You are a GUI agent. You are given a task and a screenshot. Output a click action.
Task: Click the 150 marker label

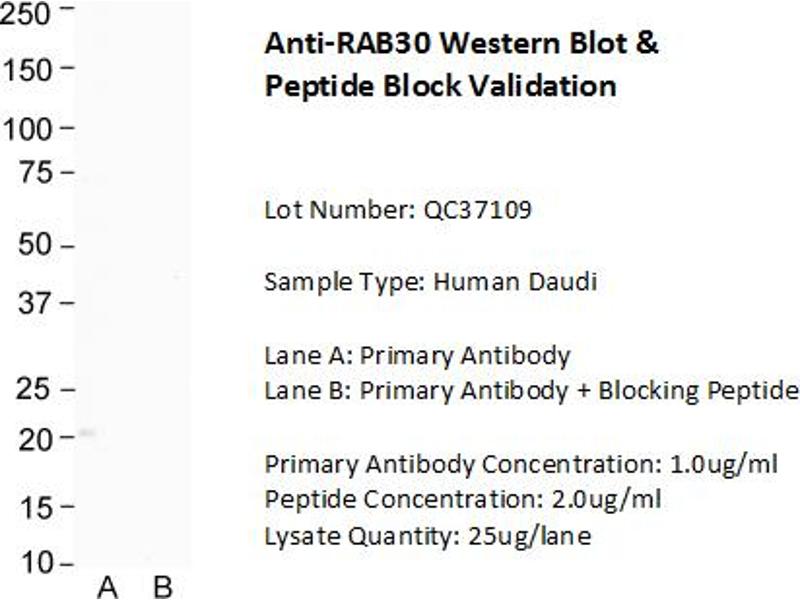[x=30, y=70]
